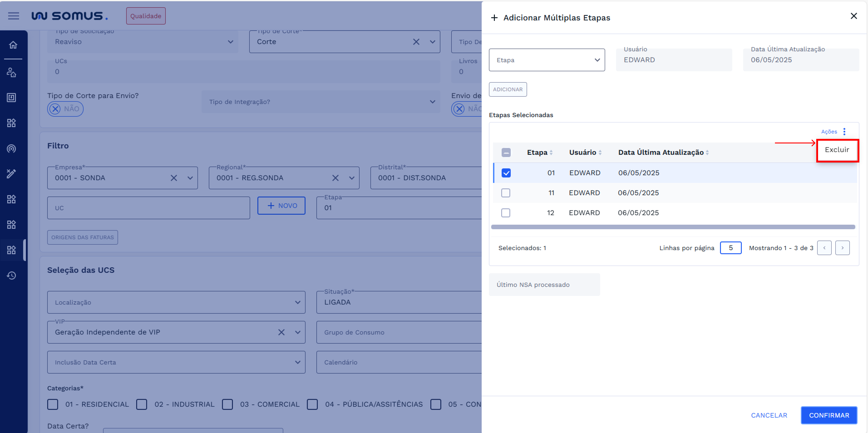This screenshot has width=868, height=433.
Task: Open the history clock sidebar icon
Action: point(11,276)
